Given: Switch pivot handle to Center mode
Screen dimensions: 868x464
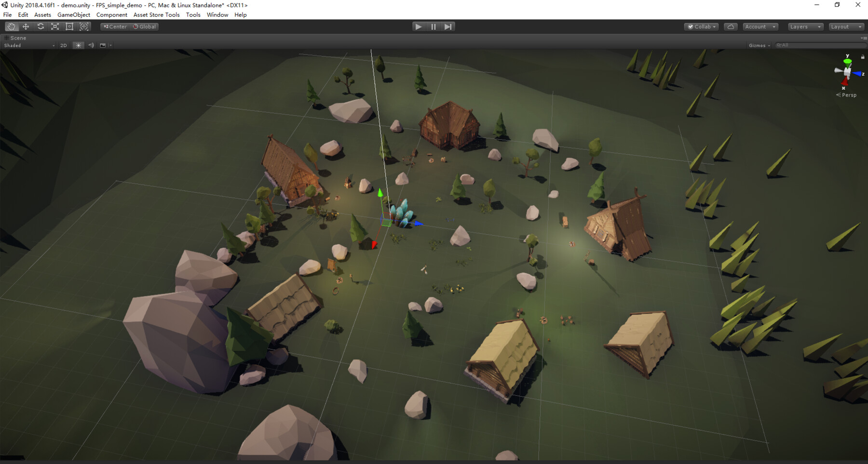Looking at the screenshot, I should pos(114,27).
